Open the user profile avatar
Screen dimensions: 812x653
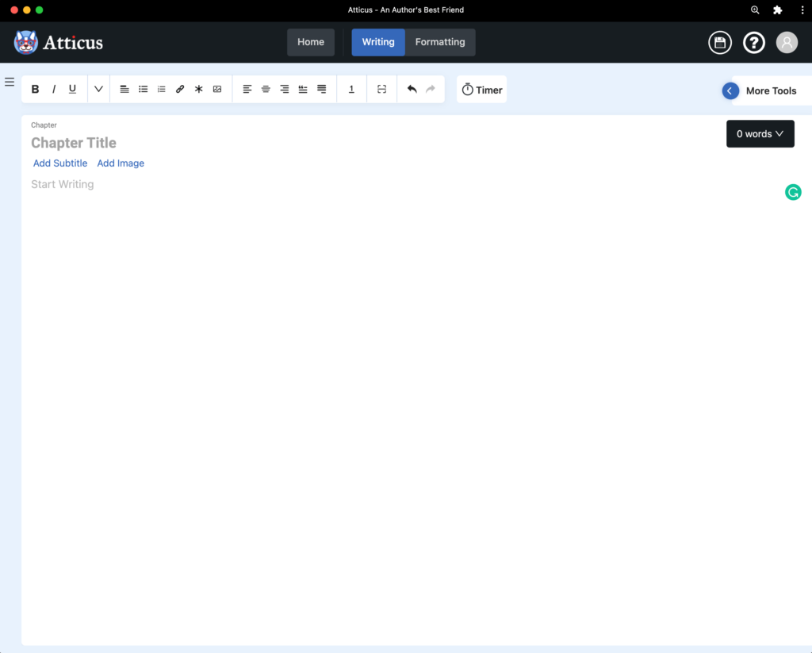tap(787, 43)
